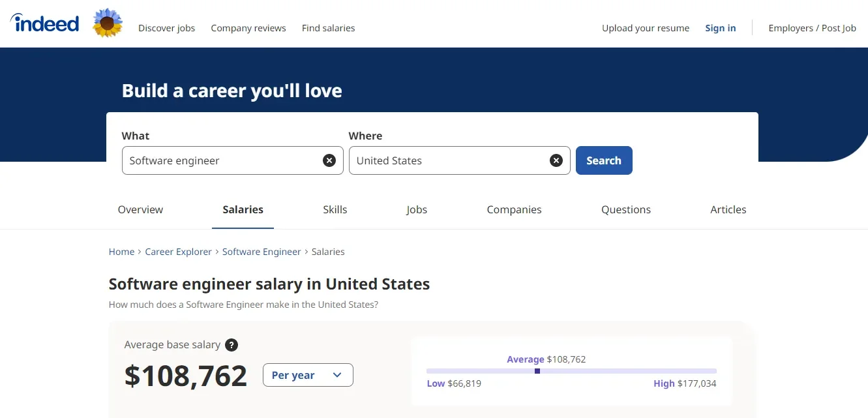The width and height of the screenshot is (868, 418).
Task: Go to the Overview tab
Action: [x=140, y=209]
